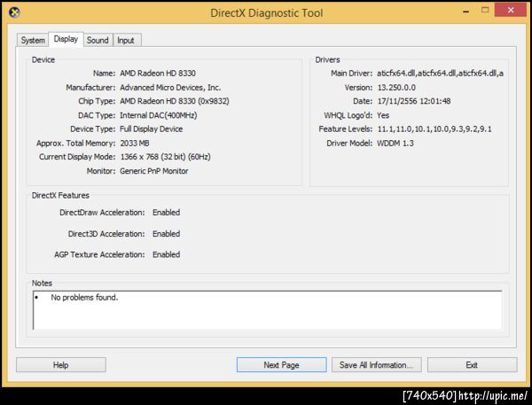Screen dimensions: 532x405
Task: Click driver date '17/11/2556 12:01:48'
Action: (x=414, y=101)
